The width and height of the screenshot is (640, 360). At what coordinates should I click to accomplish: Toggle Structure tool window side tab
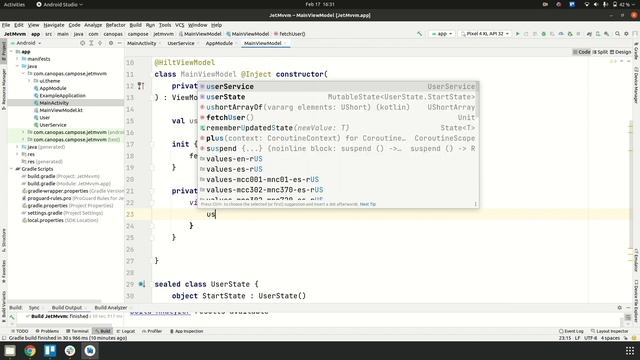click(x=4, y=240)
